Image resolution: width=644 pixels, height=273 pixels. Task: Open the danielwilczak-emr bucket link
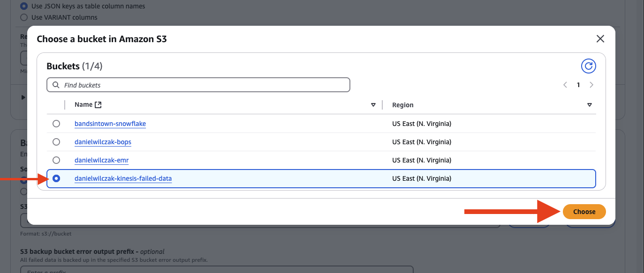tap(101, 160)
